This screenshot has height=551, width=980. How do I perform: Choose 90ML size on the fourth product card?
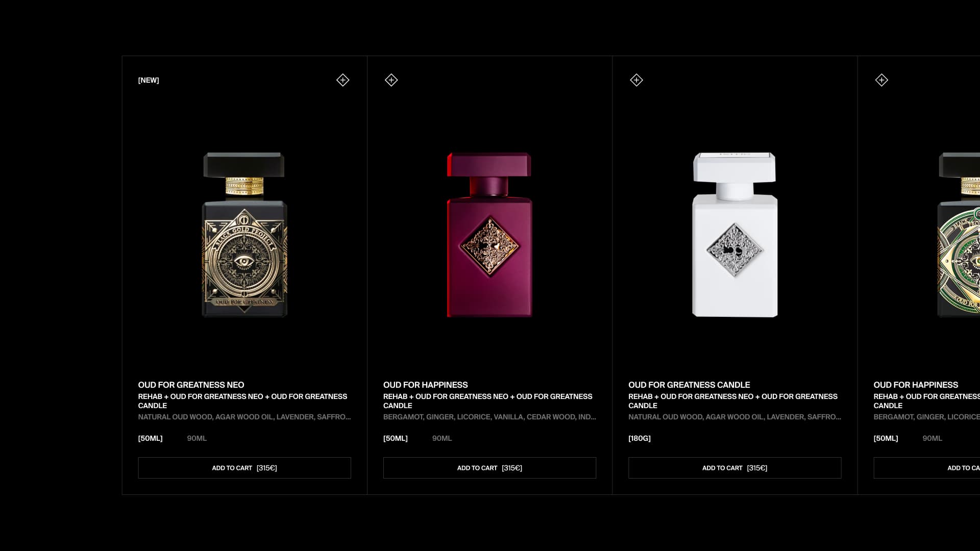coord(932,438)
